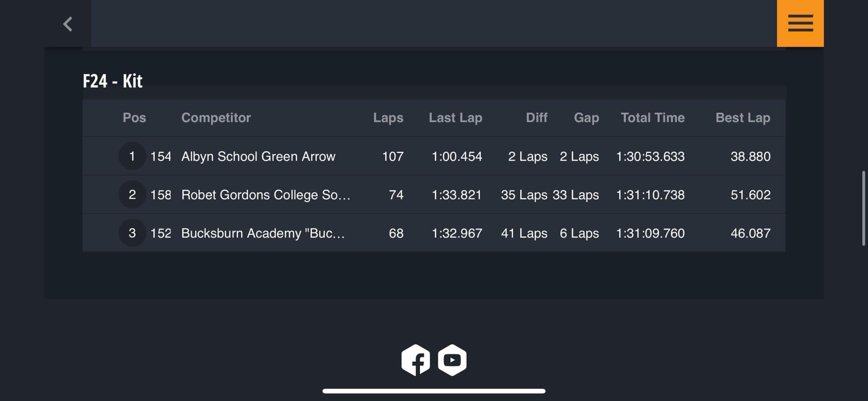
Task: Sort by Competitor column header
Action: pos(216,118)
